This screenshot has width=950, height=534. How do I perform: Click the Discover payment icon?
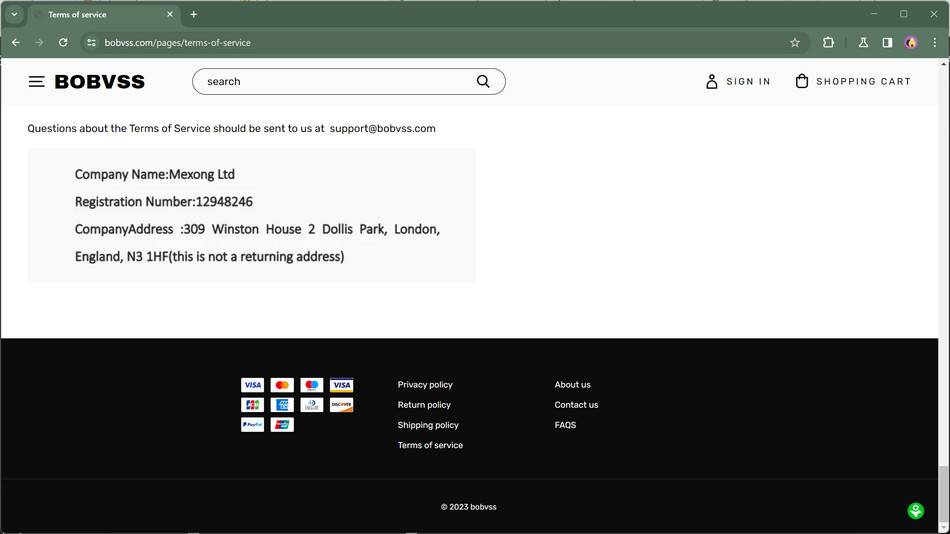point(341,405)
